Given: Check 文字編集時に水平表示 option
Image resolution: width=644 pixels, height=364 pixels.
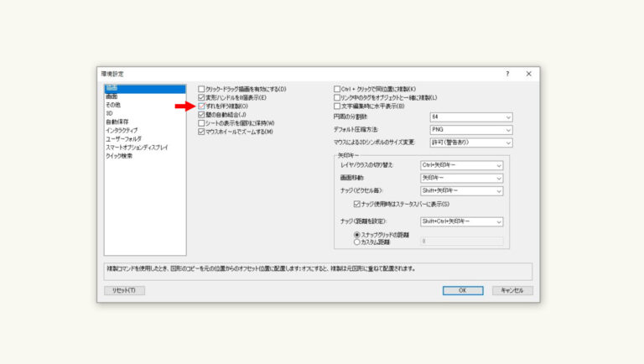Looking at the screenshot, I should coord(337,107).
